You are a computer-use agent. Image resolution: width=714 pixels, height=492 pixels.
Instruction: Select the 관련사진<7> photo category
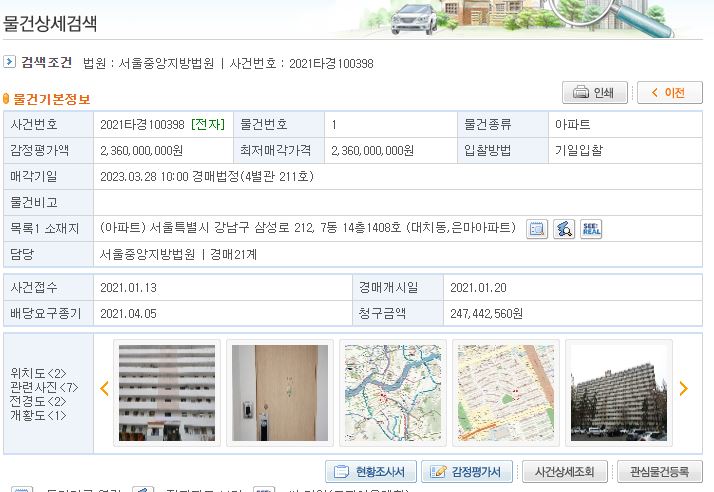pyautogui.click(x=40, y=387)
